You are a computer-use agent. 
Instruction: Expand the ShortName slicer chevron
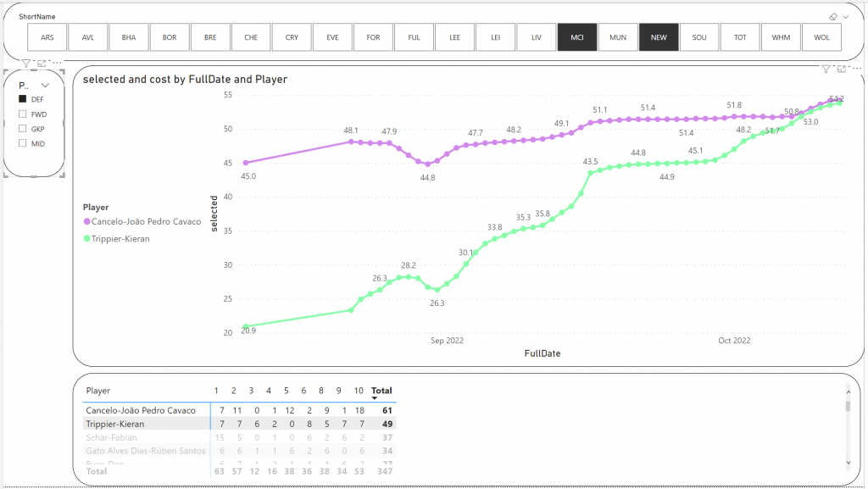click(845, 16)
